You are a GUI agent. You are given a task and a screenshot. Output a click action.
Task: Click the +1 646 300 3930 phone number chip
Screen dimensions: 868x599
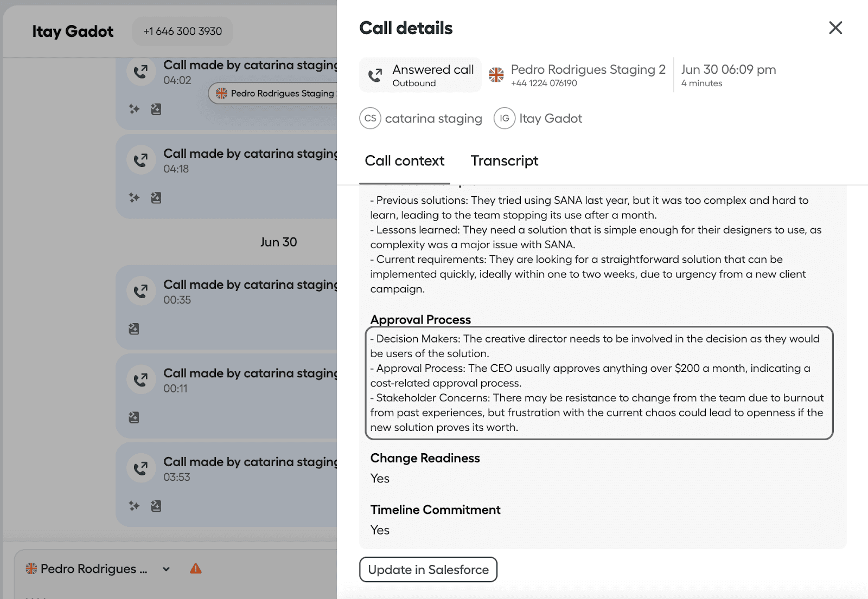coord(182,31)
